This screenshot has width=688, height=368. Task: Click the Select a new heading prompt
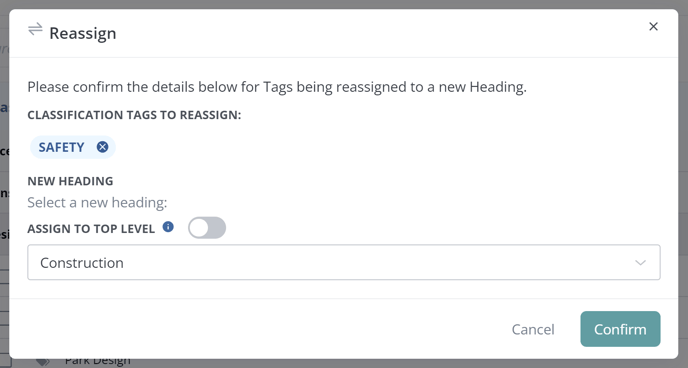97,203
